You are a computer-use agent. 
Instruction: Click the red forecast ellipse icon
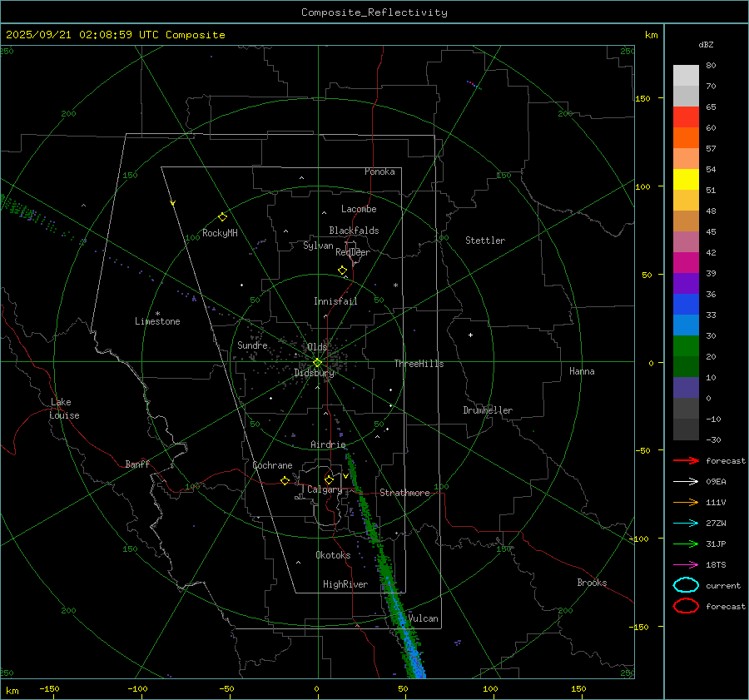click(685, 606)
